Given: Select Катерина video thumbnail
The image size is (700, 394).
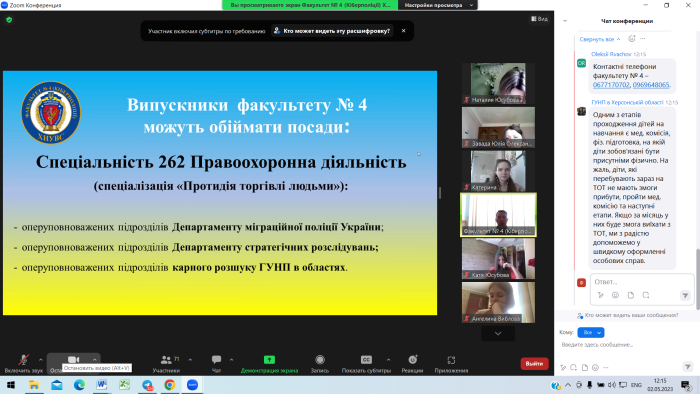Looking at the screenshot, I should click(498, 171).
